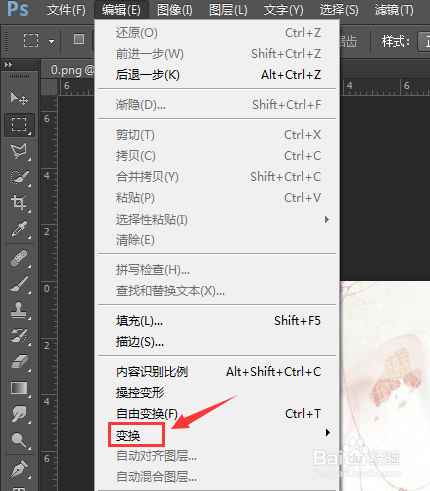Image resolution: width=430 pixels, height=491 pixels.
Task: Select the Move tool
Action: click(19, 98)
